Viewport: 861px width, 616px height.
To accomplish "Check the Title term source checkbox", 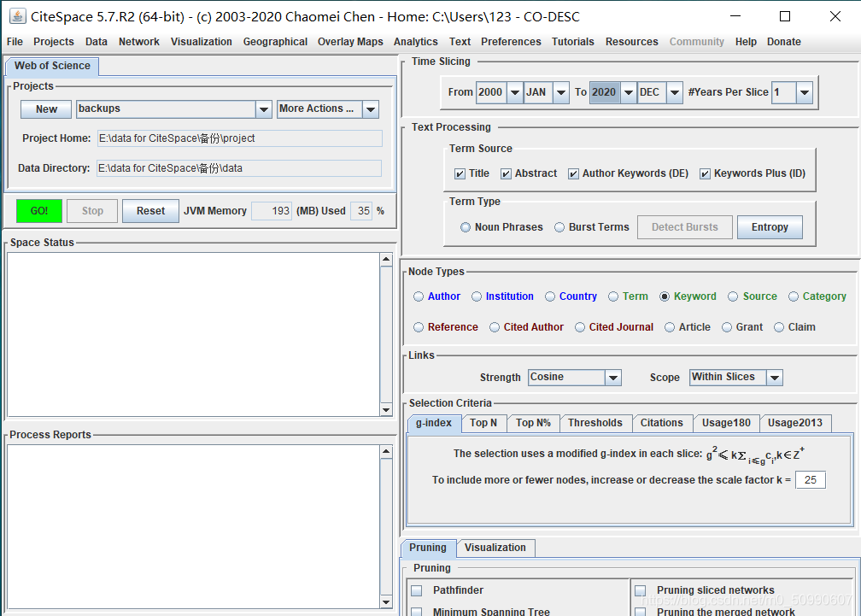I will click(x=460, y=174).
